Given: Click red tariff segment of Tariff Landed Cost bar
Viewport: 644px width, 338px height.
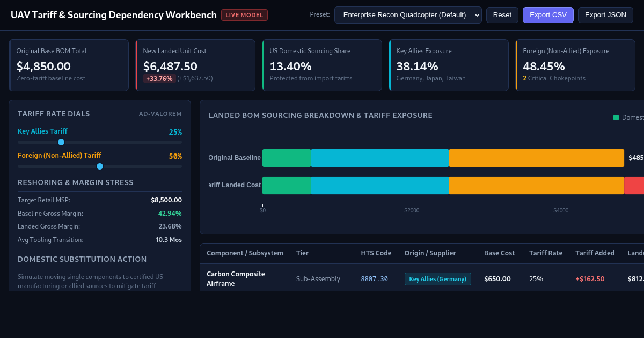Looking at the screenshot, I should click(634, 185).
